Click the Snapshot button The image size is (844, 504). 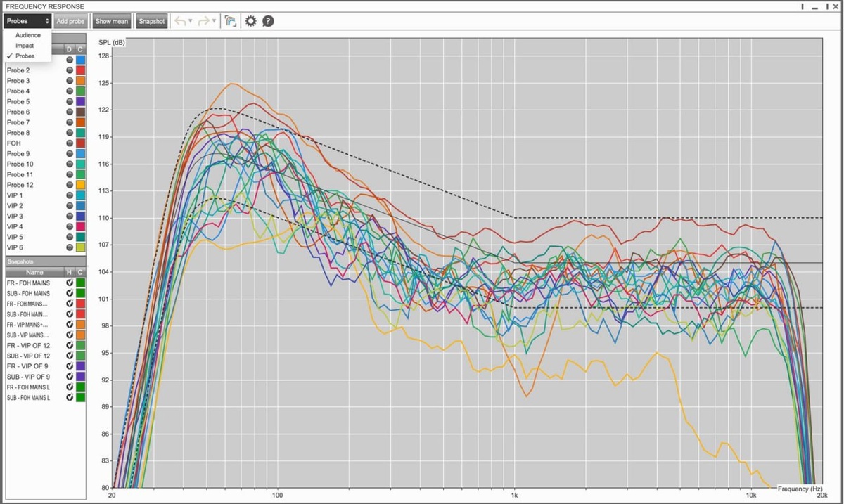click(x=151, y=21)
